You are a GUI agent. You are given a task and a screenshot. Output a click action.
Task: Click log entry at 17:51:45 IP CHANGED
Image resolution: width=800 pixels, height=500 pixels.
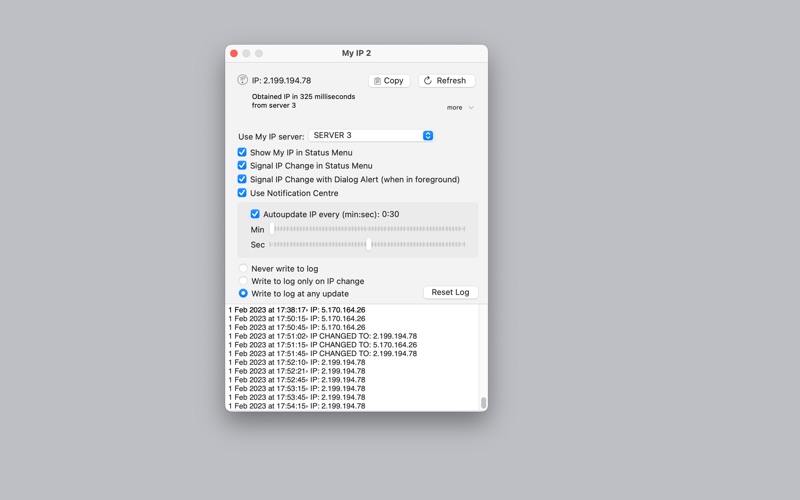pyautogui.click(x=322, y=354)
